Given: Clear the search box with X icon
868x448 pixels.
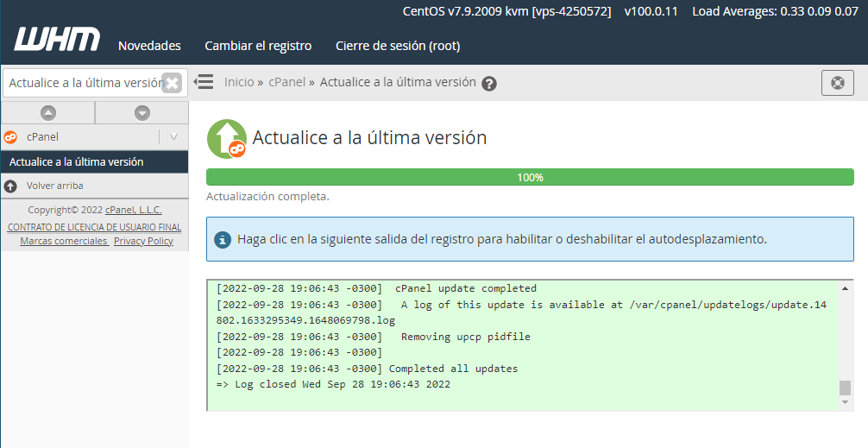Looking at the screenshot, I should (173, 83).
